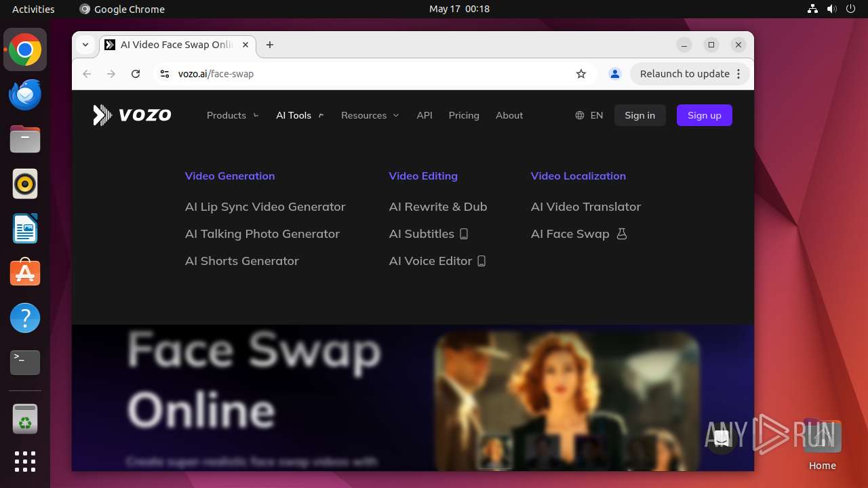Bookmark this page with the star icon
Screen dimensions: 868x488
click(x=581, y=74)
